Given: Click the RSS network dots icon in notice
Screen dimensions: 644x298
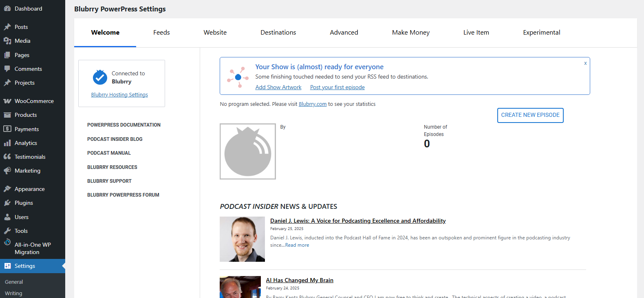Looking at the screenshot, I should click(x=238, y=77).
